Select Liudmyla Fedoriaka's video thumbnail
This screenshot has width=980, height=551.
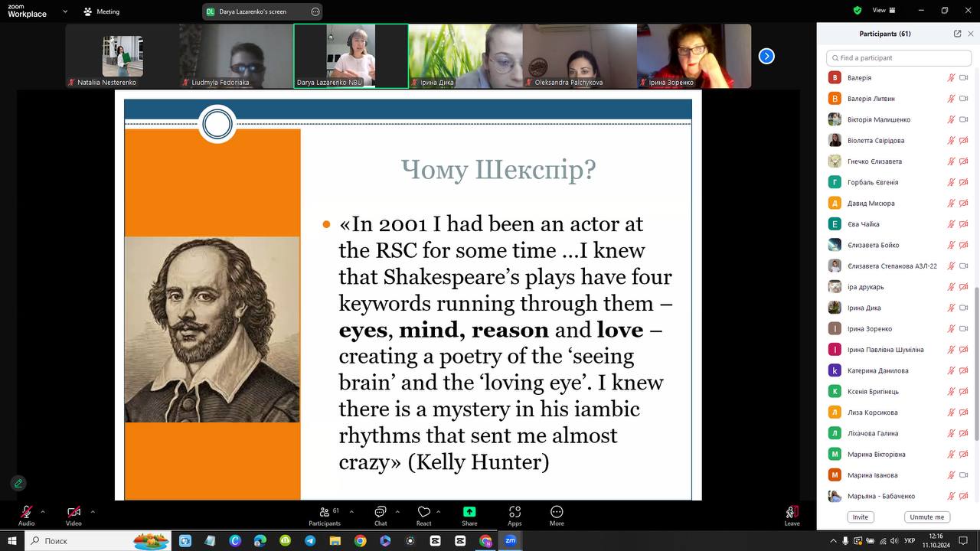coord(236,56)
